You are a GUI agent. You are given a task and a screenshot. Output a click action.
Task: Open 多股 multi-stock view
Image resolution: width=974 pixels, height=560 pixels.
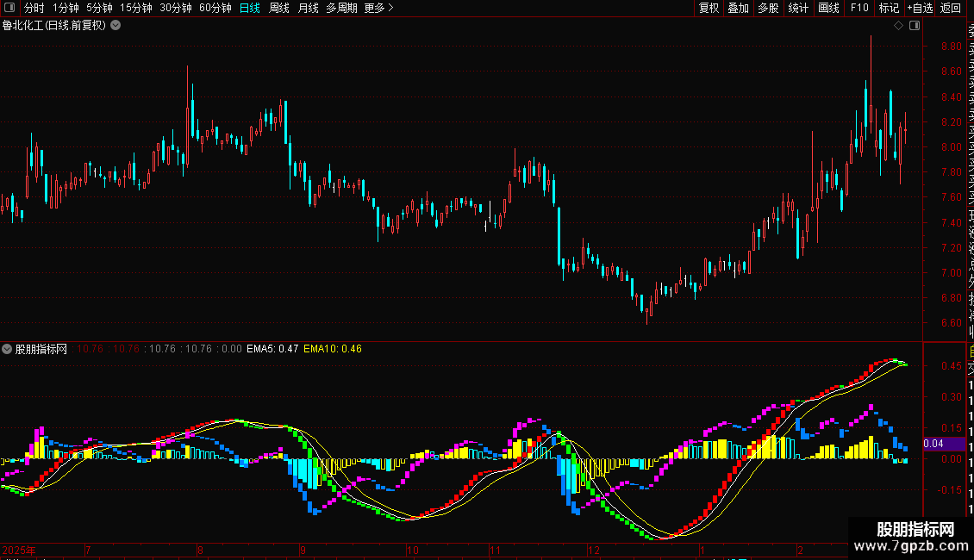[x=768, y=9]
